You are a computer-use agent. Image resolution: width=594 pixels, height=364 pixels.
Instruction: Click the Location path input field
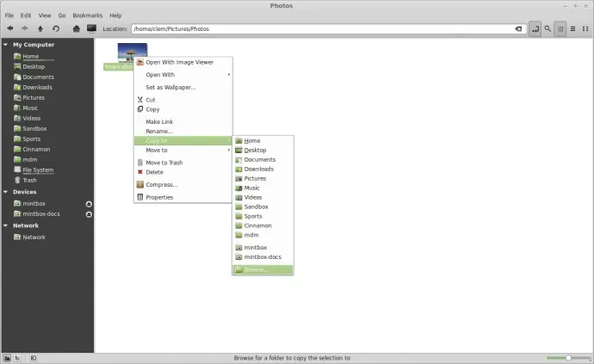322,28
